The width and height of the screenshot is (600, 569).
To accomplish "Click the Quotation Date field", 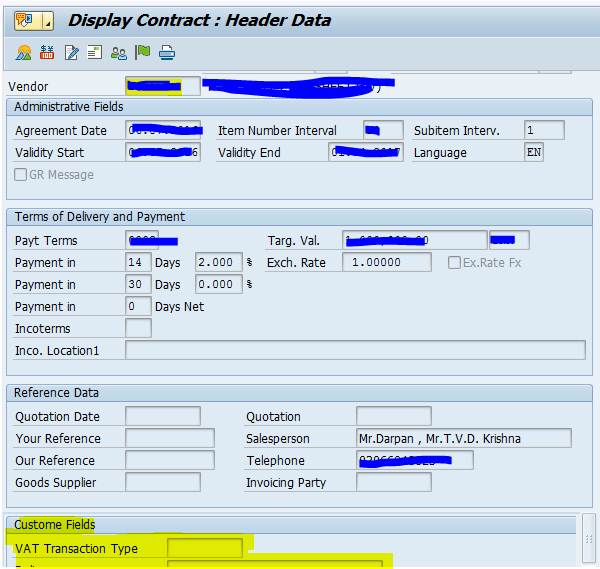I will coord(163,416).
